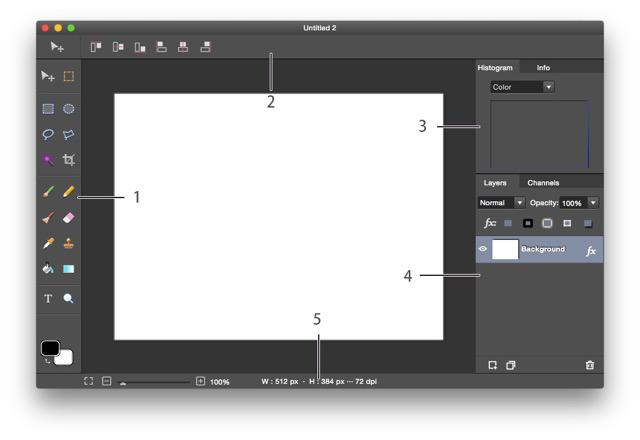Screen dimensions: 640x440
Task: Click the histogram graph area
Action: point(540,134)
